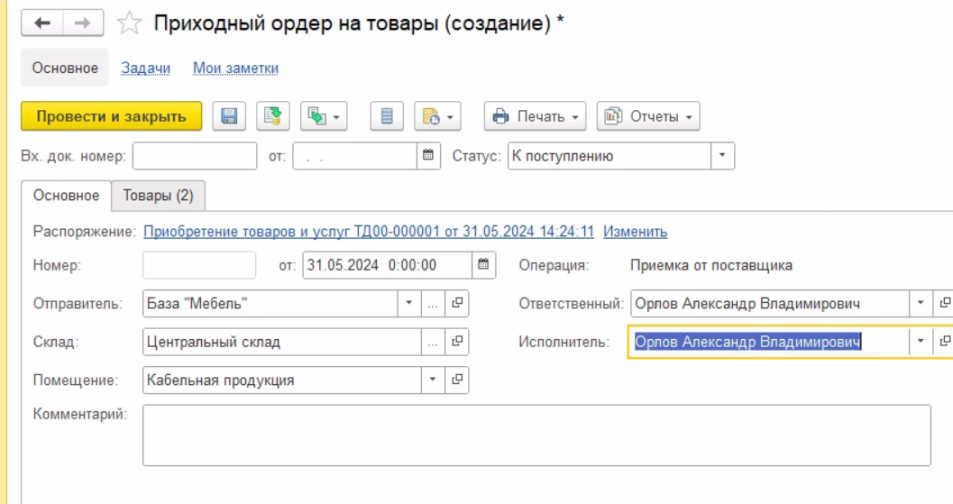This screenshot has height=504, width=953.
Task: Open the Отправитель record with the open icon
Action: click(457, 303)
